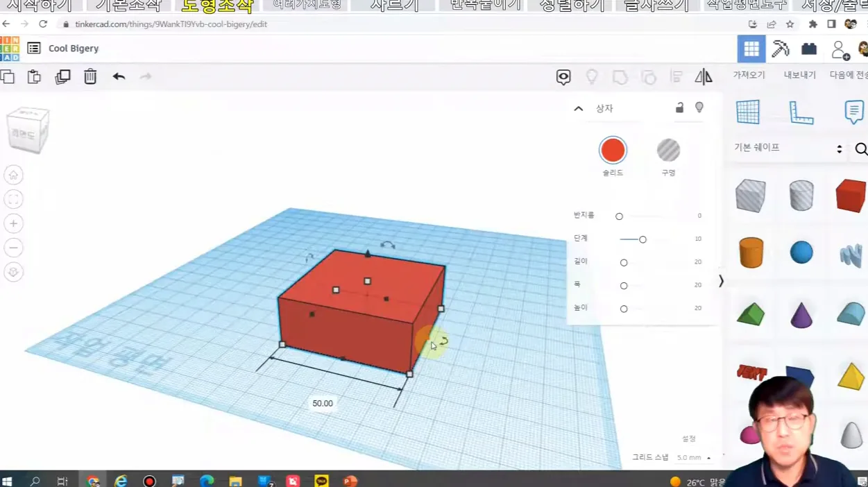This screenshot has height=487, width=868.
Task: Select the red 솔리드 solid option
Action: pyautogui.click(x=613, y=151)
